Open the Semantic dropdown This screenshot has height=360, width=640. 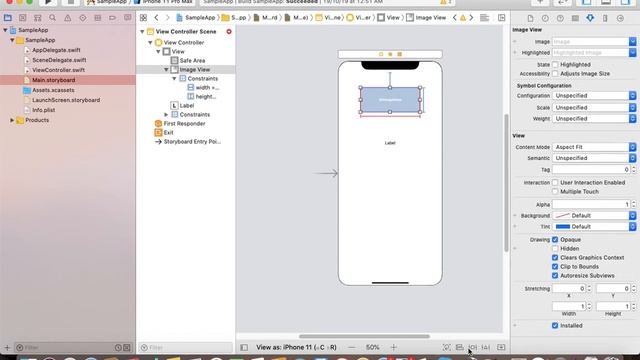click(594, 158)
